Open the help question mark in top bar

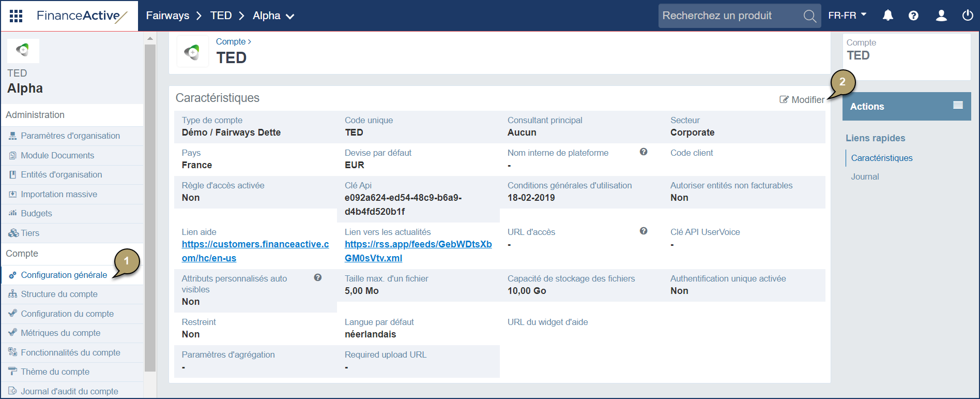coord(913,16)
